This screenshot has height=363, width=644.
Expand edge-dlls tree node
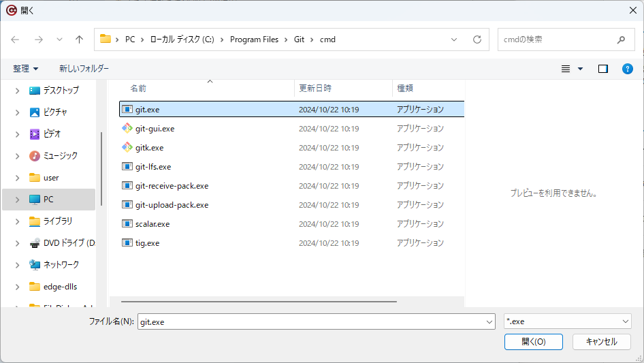[x=17, y=287]
